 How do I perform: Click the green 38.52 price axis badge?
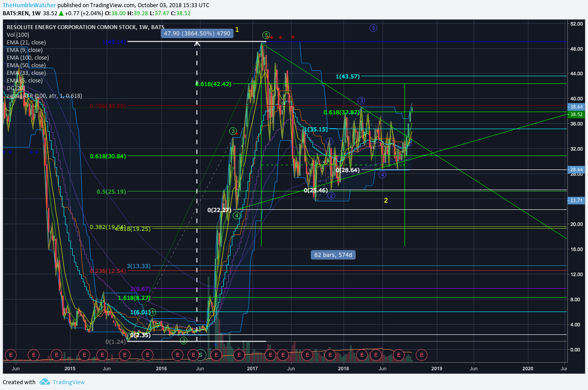pos(576,114)
